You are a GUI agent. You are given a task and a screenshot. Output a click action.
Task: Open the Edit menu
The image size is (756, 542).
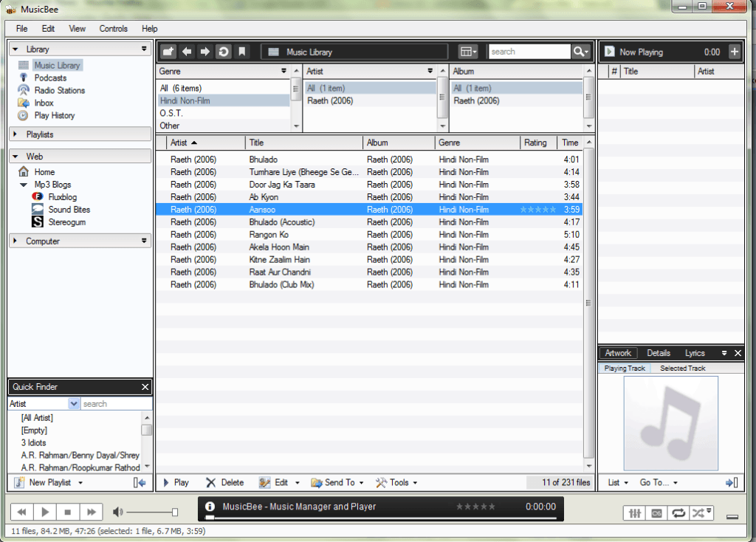click(x=48, y=29)
